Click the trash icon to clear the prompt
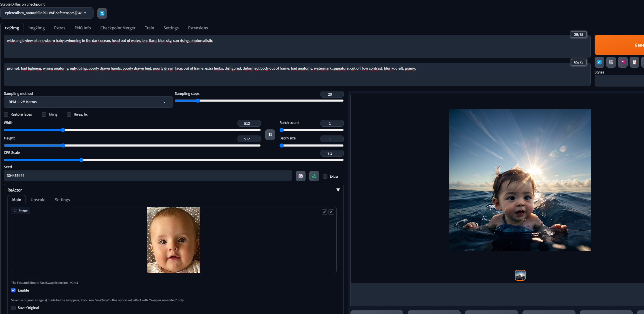 (611, 62)
